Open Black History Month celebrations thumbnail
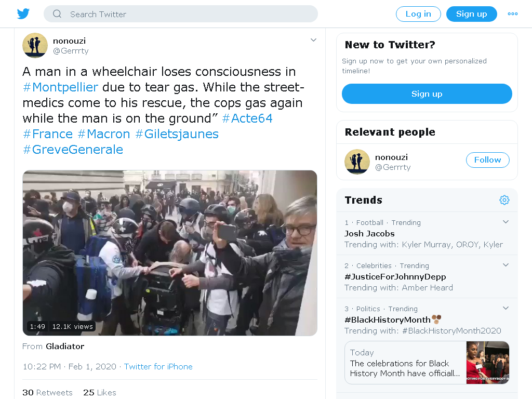Viewport: 532px width, 399px height. click(x=487, y=363)
